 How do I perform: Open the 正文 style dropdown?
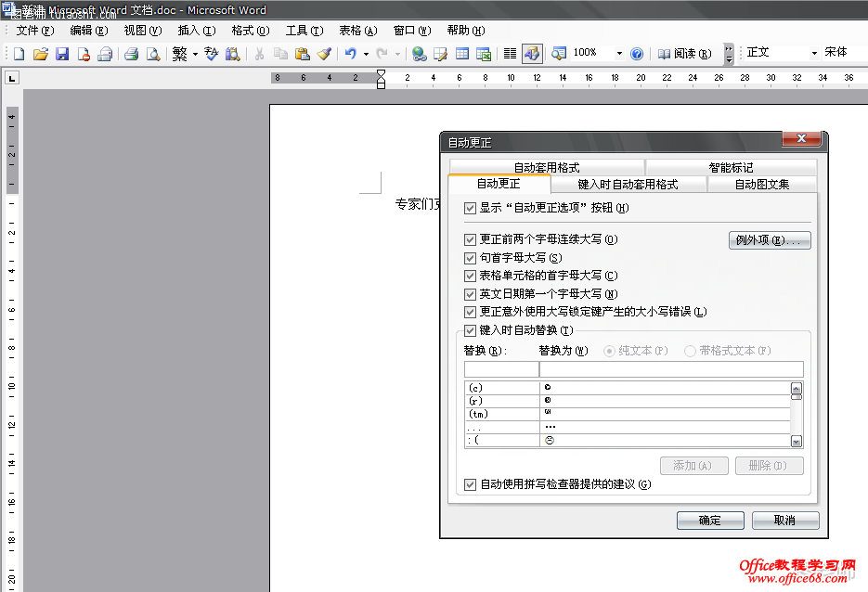click(x=814, y=53)
